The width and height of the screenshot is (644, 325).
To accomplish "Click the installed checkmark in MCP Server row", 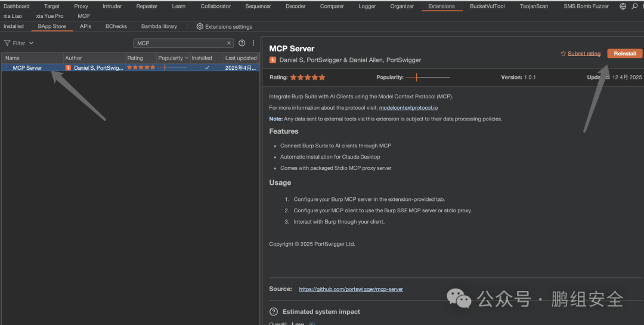I will (207, 68).
